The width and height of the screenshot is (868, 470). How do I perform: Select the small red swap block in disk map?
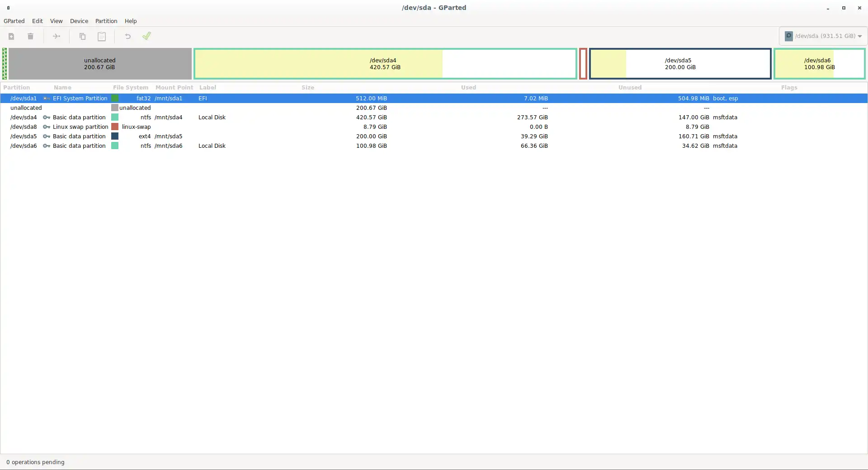point(583,64)
